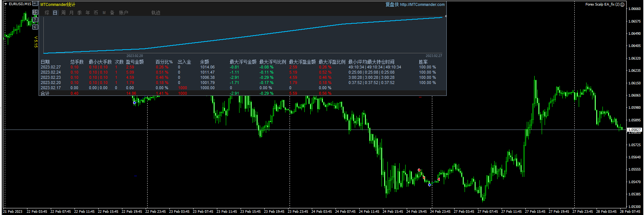Click the Forex Scalp EA smiley icon

(622, 4)
